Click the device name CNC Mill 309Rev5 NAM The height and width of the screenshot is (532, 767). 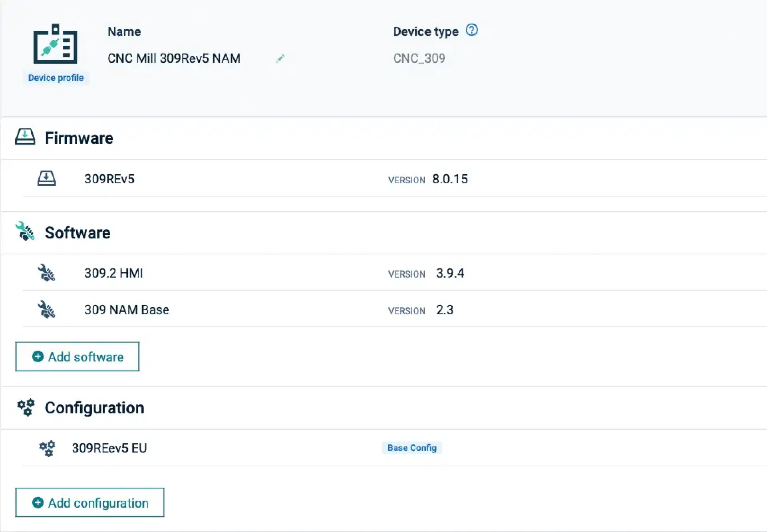[x=174, y=58]
